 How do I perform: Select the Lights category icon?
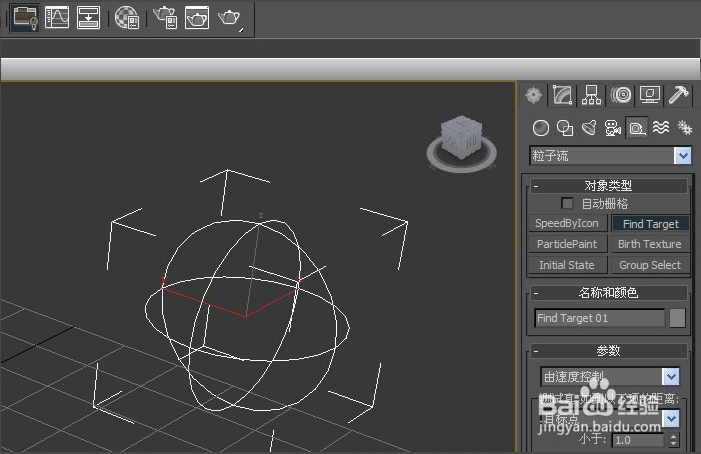[x=589, y=128]
